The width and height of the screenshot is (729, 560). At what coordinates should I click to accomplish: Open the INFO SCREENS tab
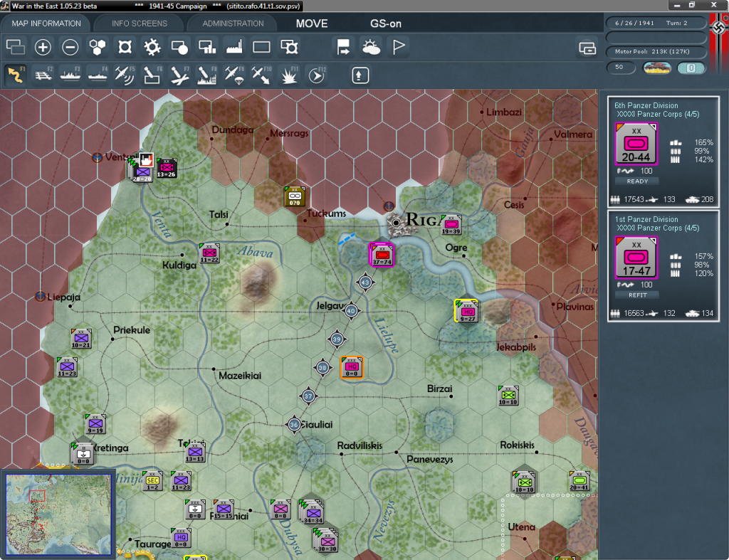coord(139,23)
